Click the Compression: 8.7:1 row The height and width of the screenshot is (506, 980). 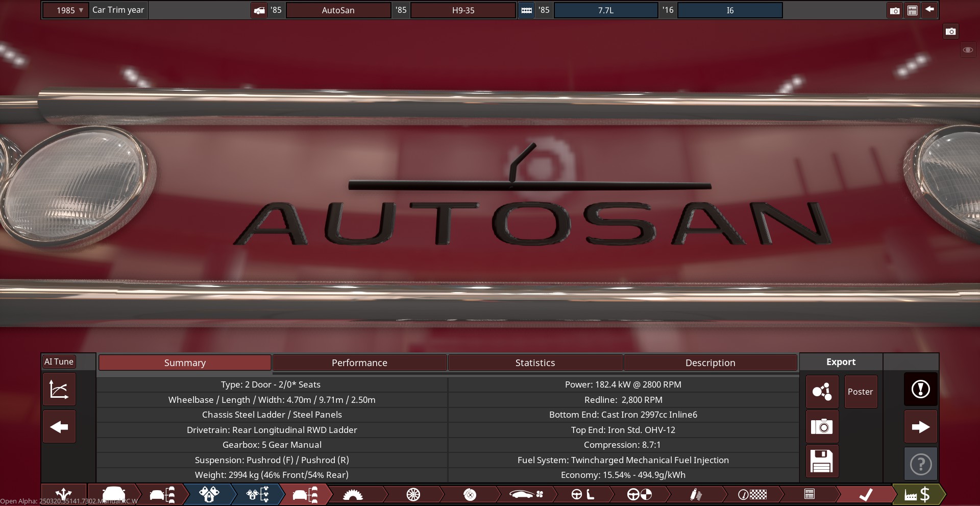[x=623, y=445]
